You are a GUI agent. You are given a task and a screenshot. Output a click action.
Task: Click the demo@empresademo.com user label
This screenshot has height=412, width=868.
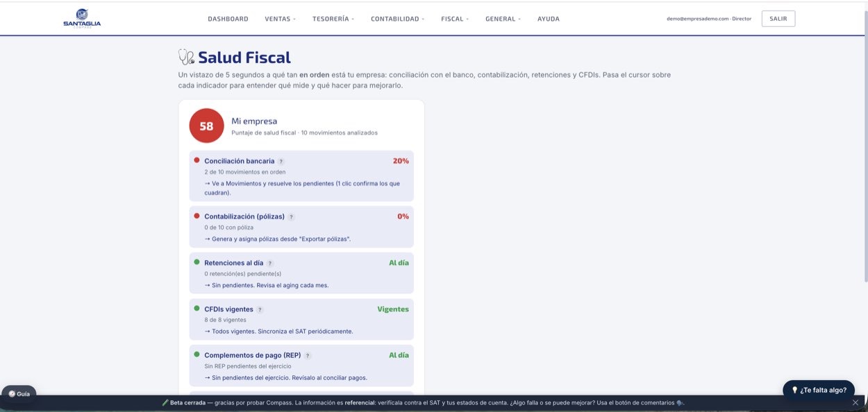click(709, 19)
